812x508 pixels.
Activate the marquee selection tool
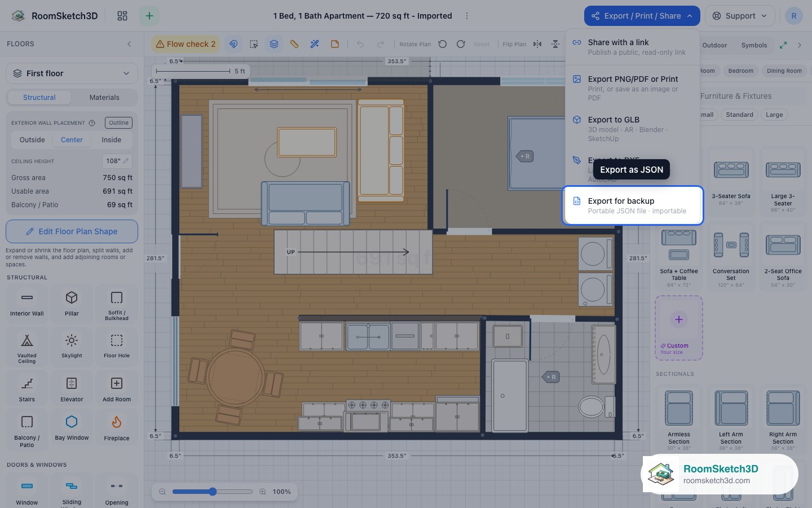(x=254, y=44)
